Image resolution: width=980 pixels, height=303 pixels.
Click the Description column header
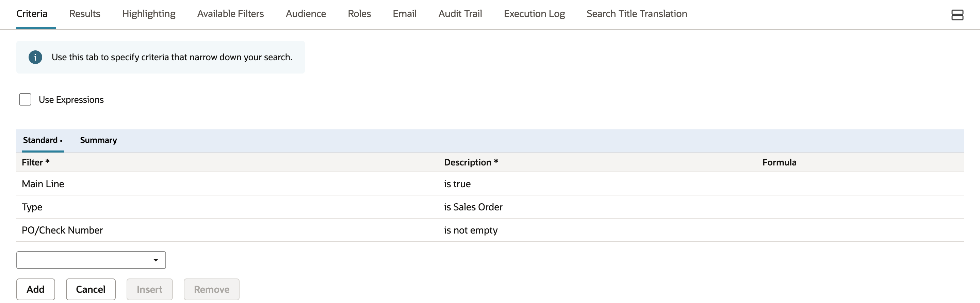point(471,162)
